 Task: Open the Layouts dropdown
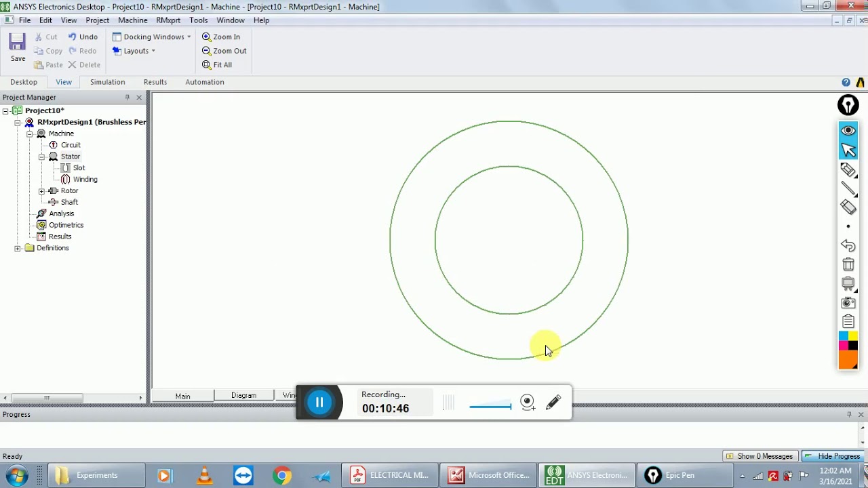tap(134, 51)
